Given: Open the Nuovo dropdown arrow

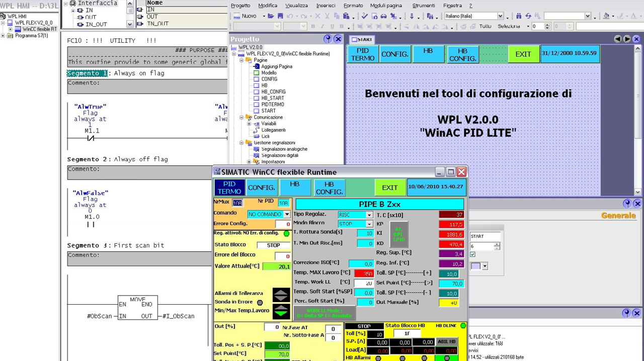Looking at the screenshot, I should [264, 16].
